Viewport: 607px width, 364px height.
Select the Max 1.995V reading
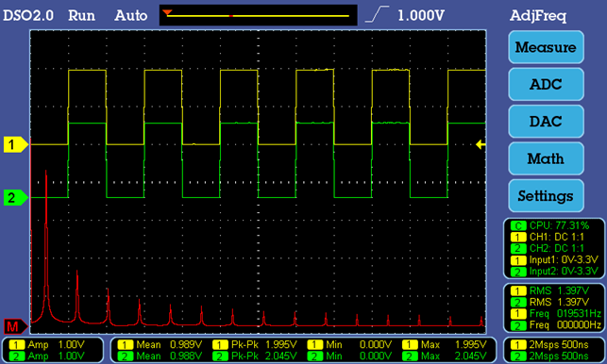[453, 344]
